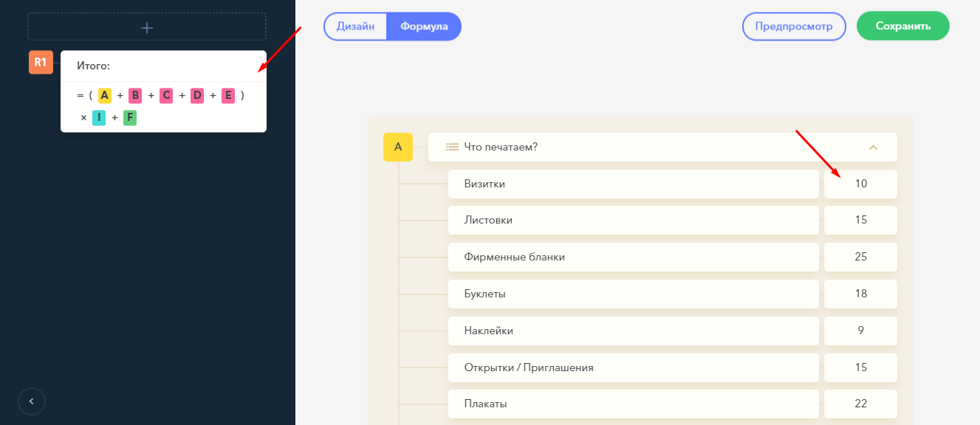Edit value 15 for Открытки / Приглашения

pyautogui.click(x=860, y=367)
